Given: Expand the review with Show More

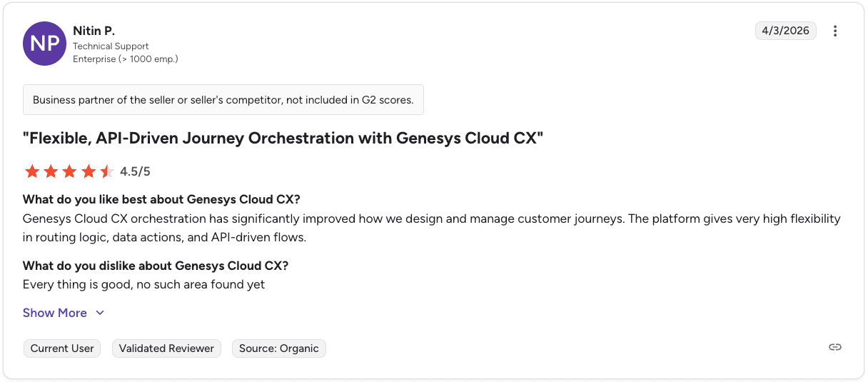Looking at the screenshot, I should point(55,313).
